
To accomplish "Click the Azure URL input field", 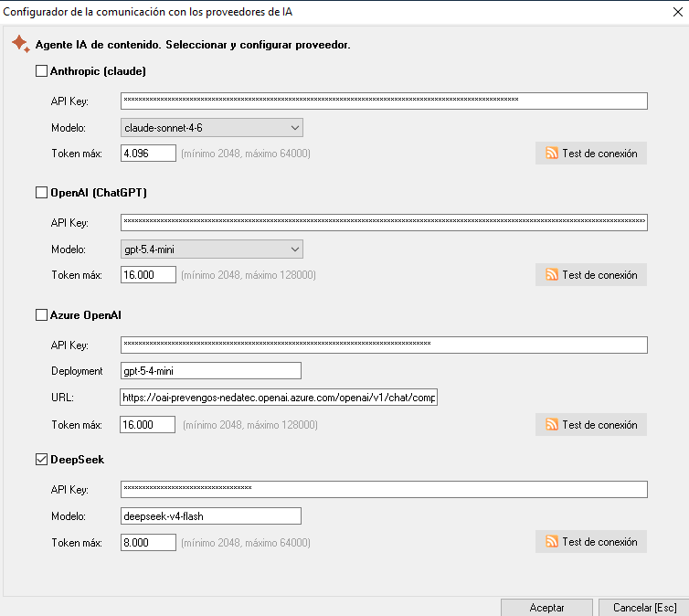I will point(279,398).
